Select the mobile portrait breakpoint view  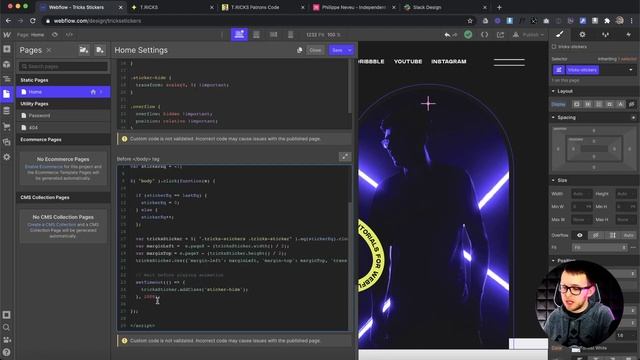coord(290,35)
